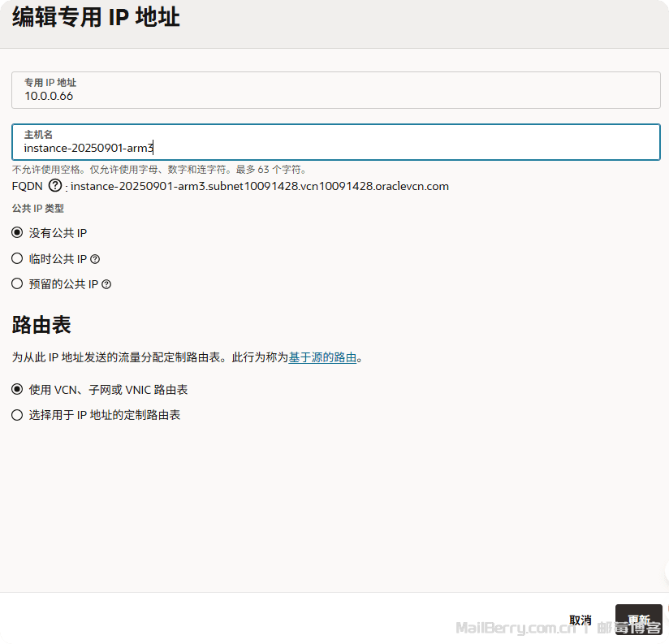Select 使用 VCN、子网或 VNIC 路由表 option
This screenshot has height=644, width=669.
point(17,390)
